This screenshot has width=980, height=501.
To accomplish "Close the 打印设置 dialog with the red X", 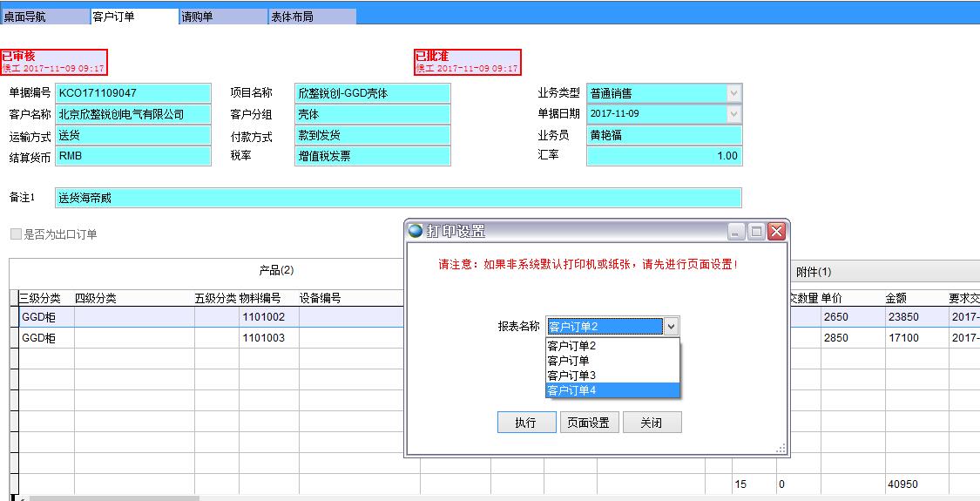I will pos(776,231).
